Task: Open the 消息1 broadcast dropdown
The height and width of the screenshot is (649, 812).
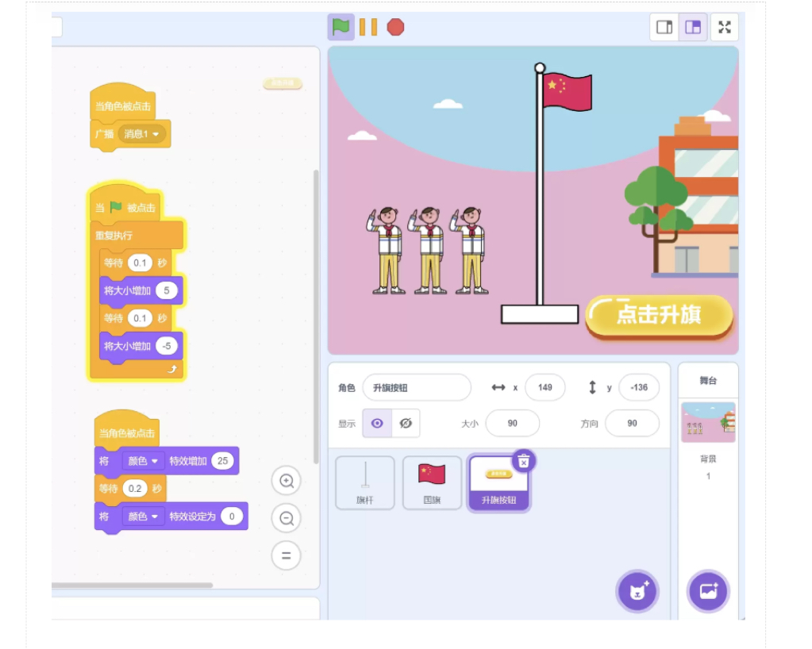Action: [143, 134]
